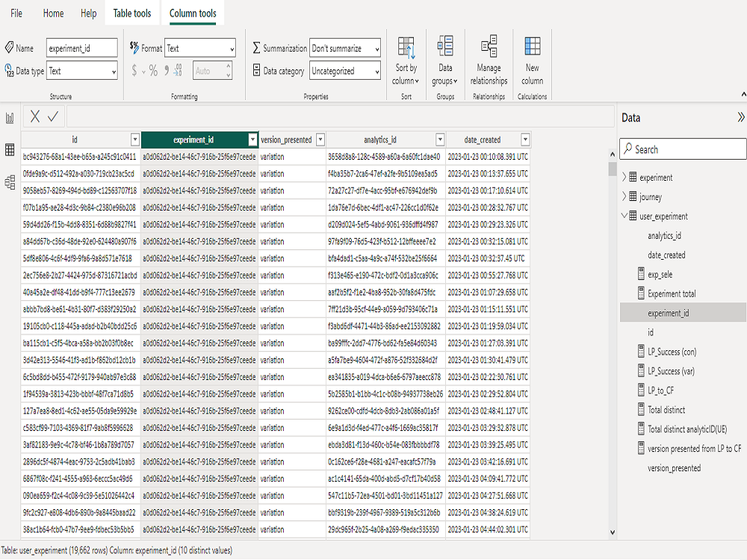Click the formula bar
This screenshot has height=560, width=747.
[340, 116]
